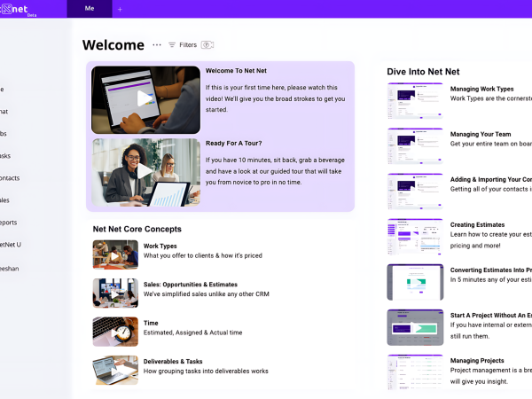
Task: Click the Creating Estimates title
Action: (x=477, y=224)
